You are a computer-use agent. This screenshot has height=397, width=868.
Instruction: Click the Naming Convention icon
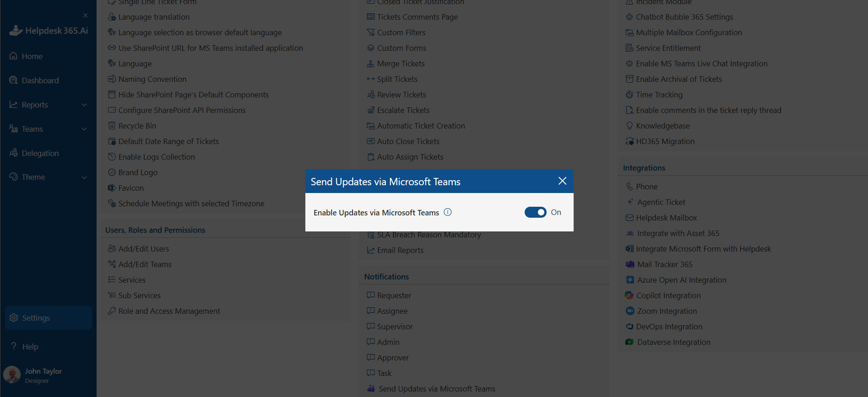pos(112,79)
